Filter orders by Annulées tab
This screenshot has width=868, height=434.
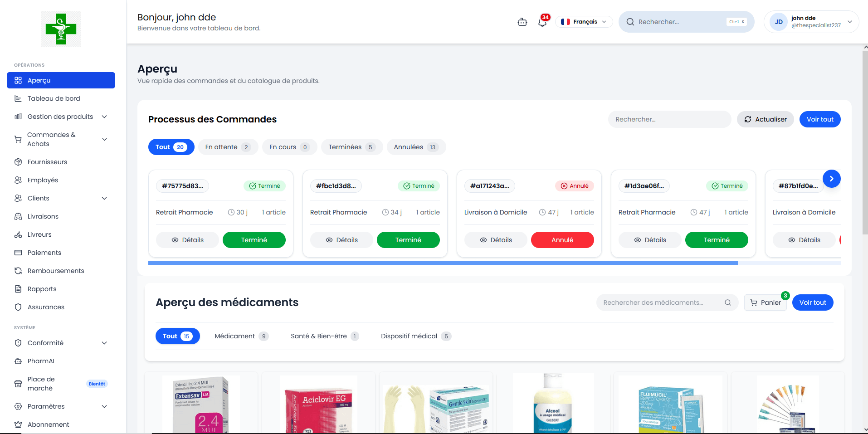pyautogui.click(x=416, y=147)
